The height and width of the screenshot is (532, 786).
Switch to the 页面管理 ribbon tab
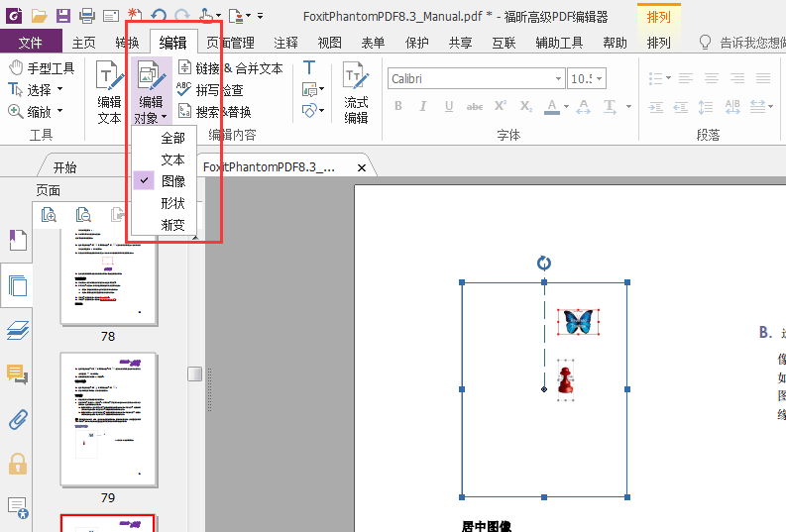pyautogui.click(x=231, y=43)
